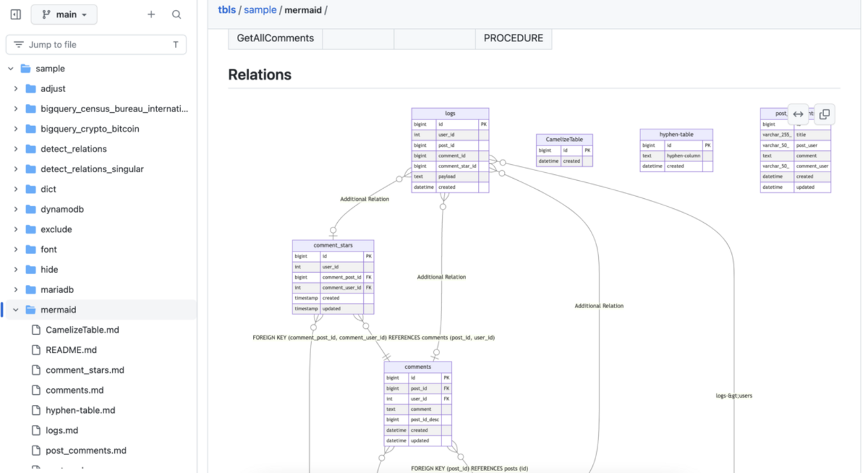Expand the exclude folder chevron
Viewport: 868px width, 473px height.
tap(16, 229)
